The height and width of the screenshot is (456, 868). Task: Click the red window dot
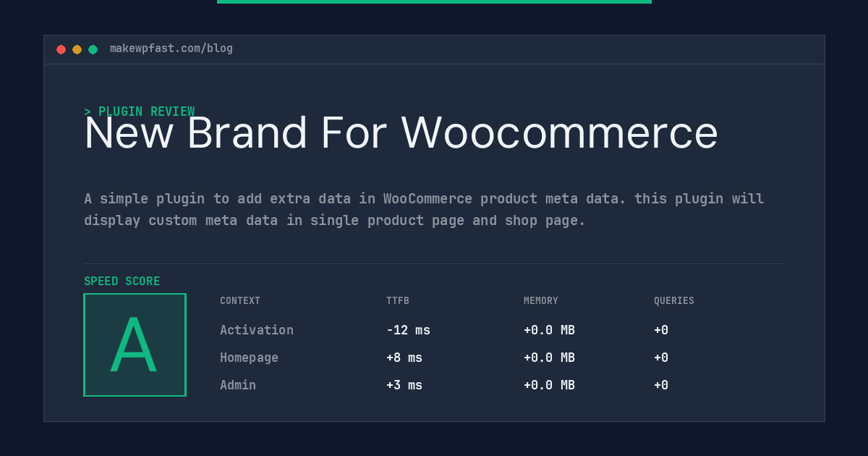click(x=61, y=49)
